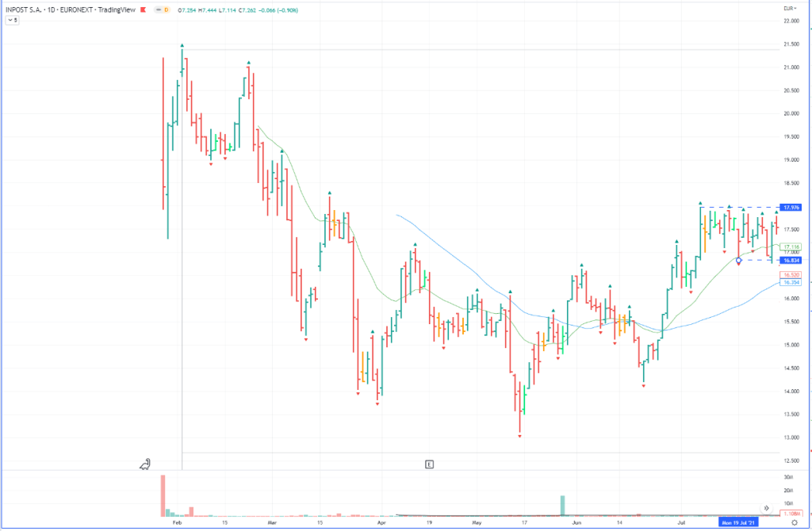
Task: Click the 17.976 blue price label
Action: [x=791, y=208]
